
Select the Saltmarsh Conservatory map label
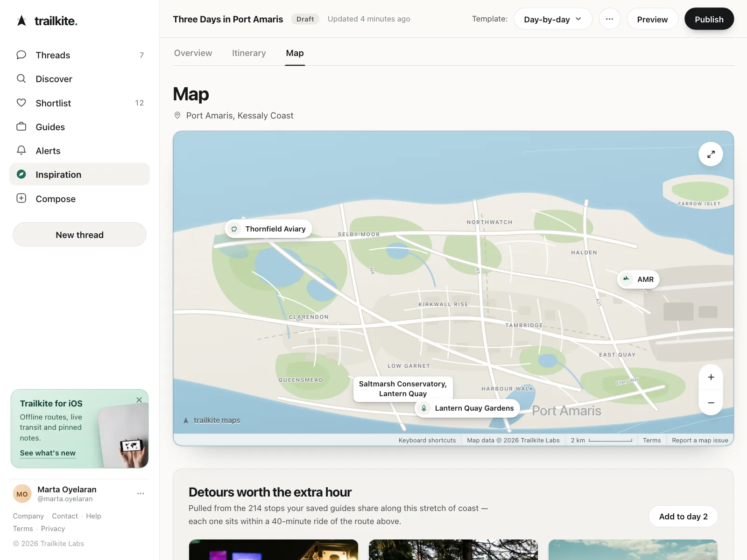tap(403, 389)
